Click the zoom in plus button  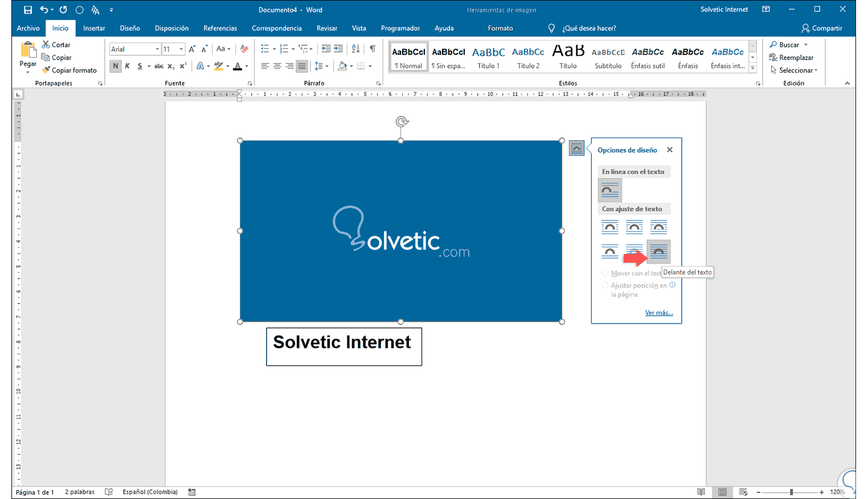(x=821, y=492)
